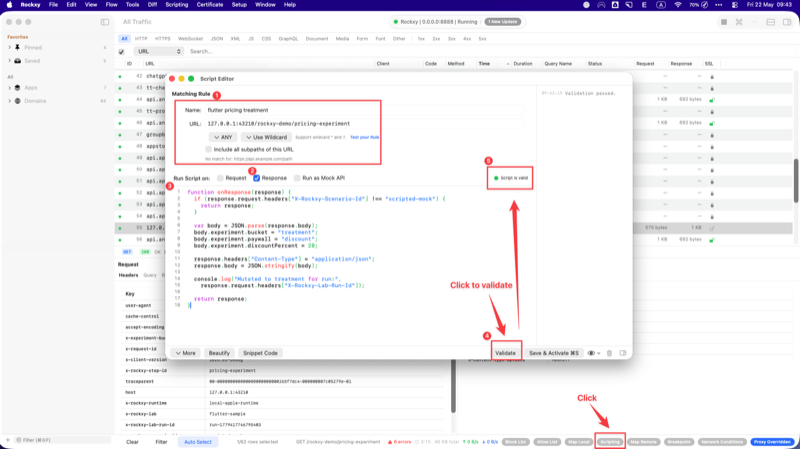Click the SSL lock icon on row 42
The height and width of the screenshot is (449, 800).
[712, 77]
